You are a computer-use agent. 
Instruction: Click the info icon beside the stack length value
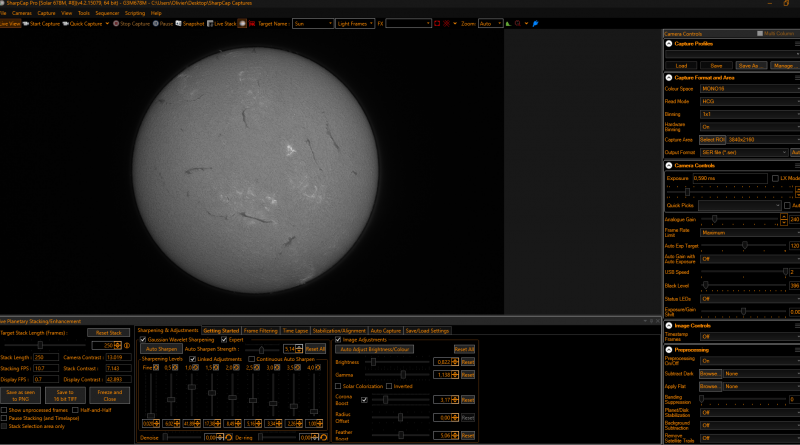tap(127, 345)
